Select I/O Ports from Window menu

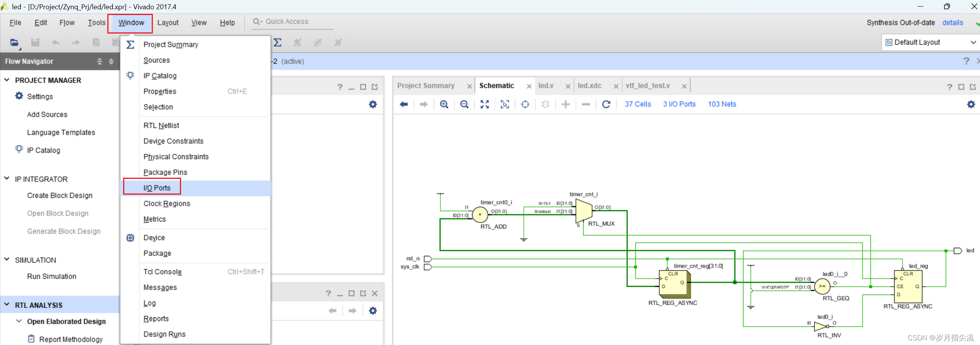click(x=157, y=188)
